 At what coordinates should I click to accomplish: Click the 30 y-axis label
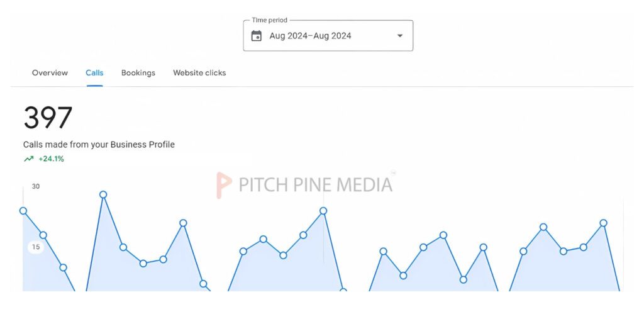pos(36,186)
